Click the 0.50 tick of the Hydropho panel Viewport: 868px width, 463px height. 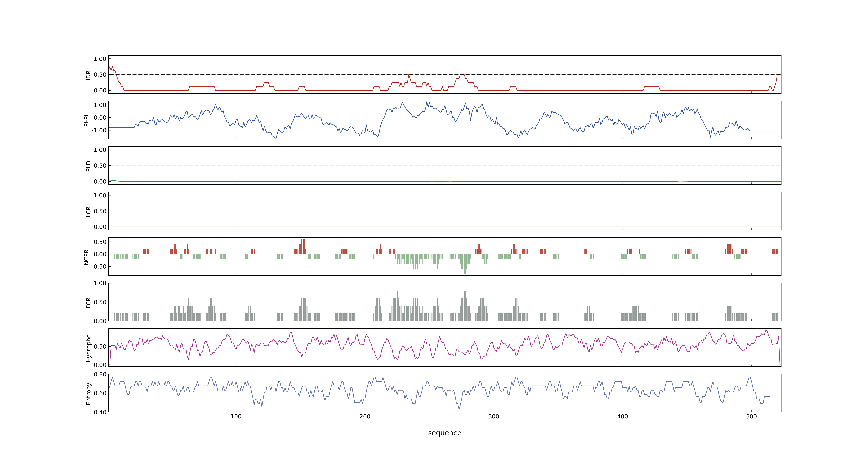click(x=100, y=347)
